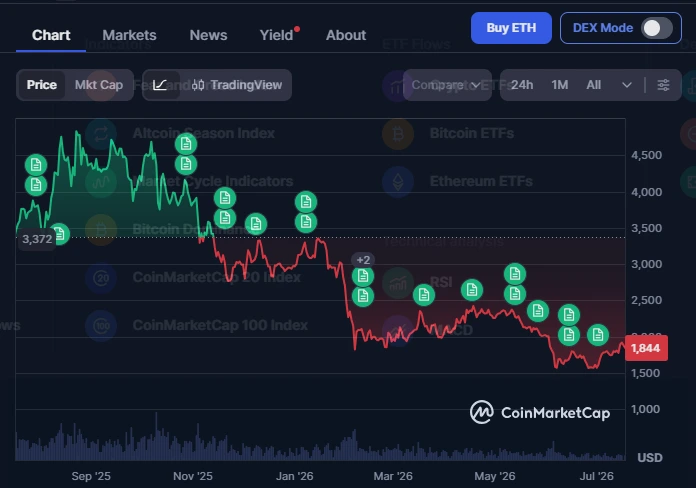
Task: Open the Compare dropdown
Action: 447,85
